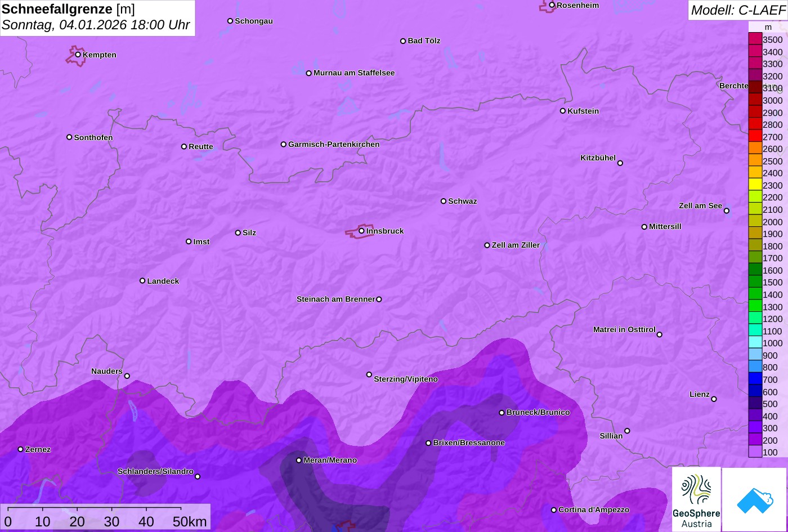Click the Sterzing/Vipiteno marker
Viewport: 788px width, 532px height.
point(369,374)
